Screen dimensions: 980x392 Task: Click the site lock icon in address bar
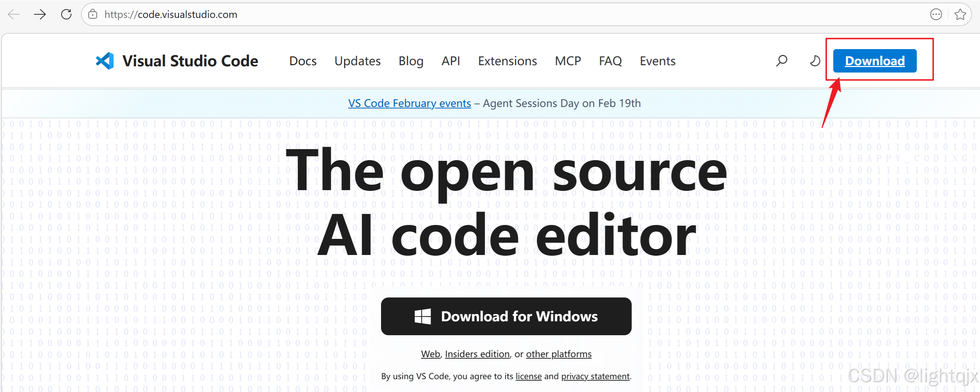point(92,14)
